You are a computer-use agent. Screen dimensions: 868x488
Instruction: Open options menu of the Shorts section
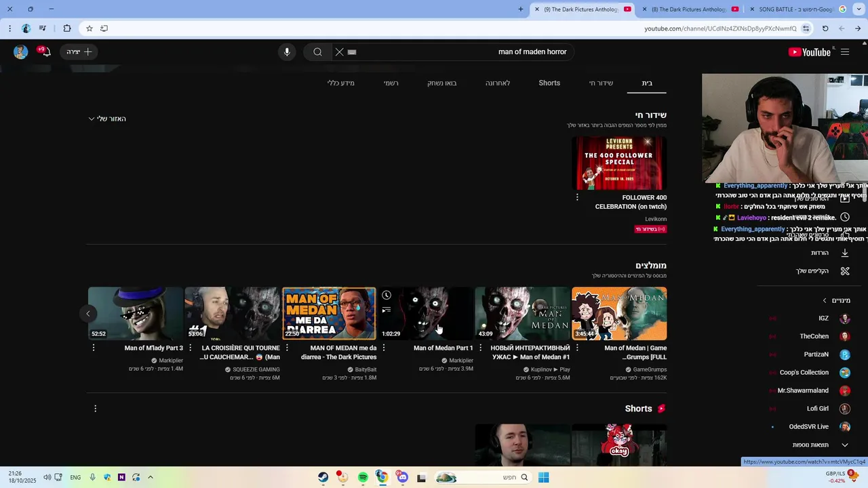coord(95,409)
